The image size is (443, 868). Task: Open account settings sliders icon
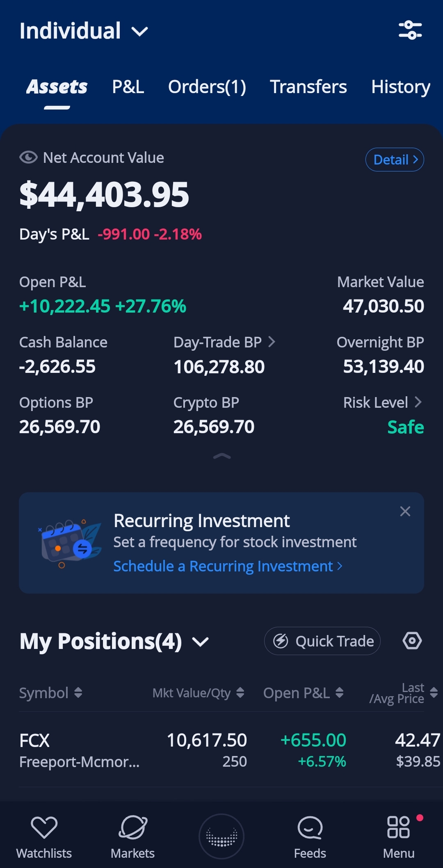click(x=410, y=30)
